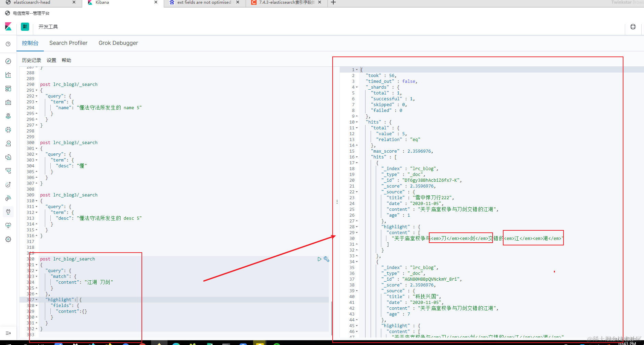This screenshot has width=644, height=345.
Task: Expand the sidebar navigation with bottom arrow
Action: 8,333
